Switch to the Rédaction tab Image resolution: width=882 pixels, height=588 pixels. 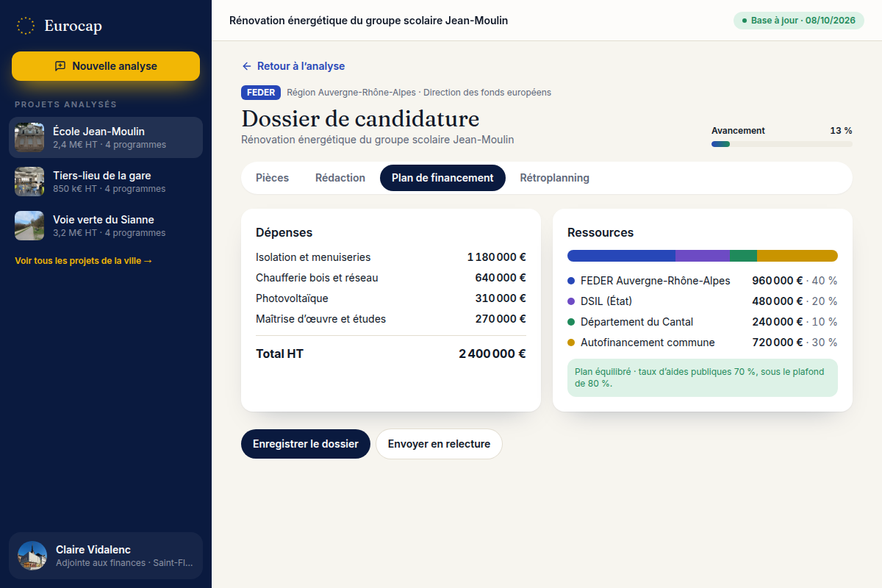point(340,178)
